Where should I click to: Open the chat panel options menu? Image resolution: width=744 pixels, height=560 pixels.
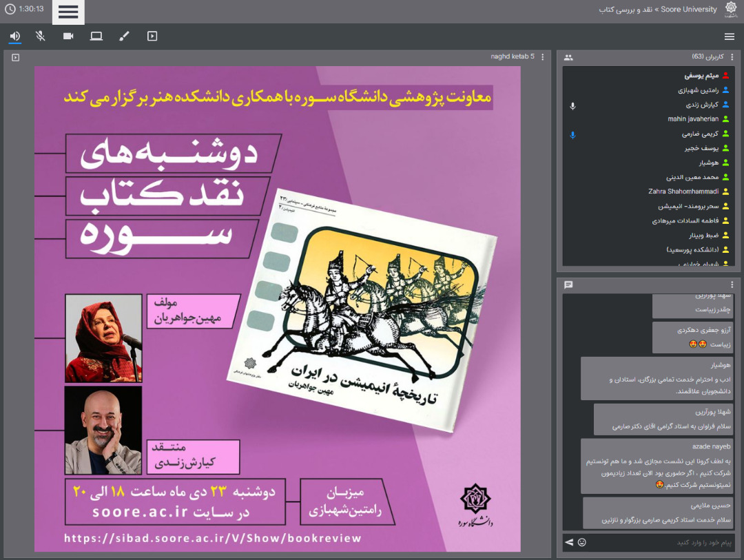(732, 284)
